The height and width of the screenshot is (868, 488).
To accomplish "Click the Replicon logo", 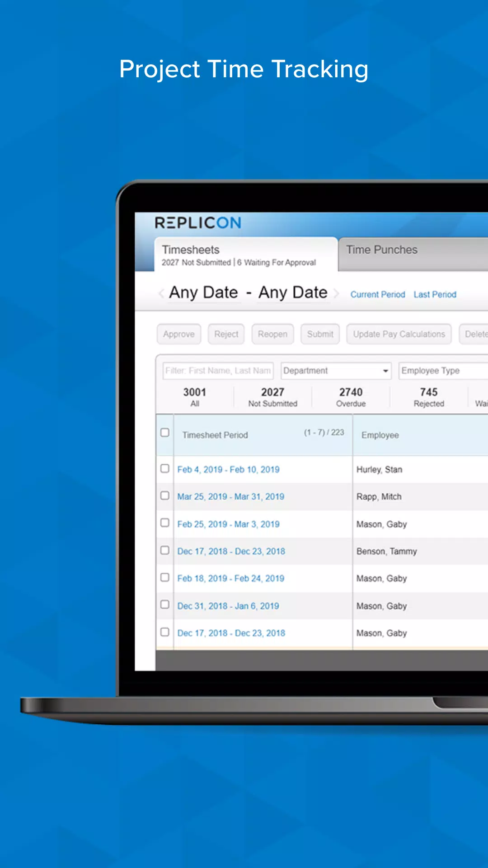I will pos(198,222).
